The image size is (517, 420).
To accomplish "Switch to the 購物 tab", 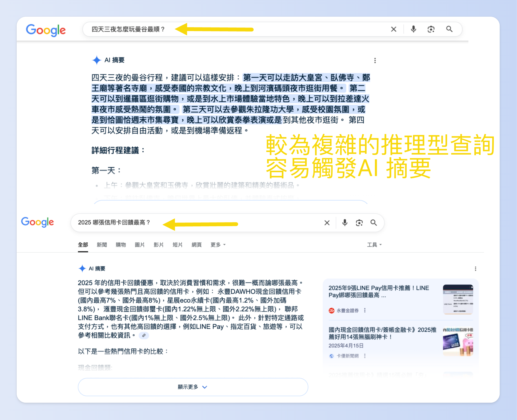I will click(121, 245).
